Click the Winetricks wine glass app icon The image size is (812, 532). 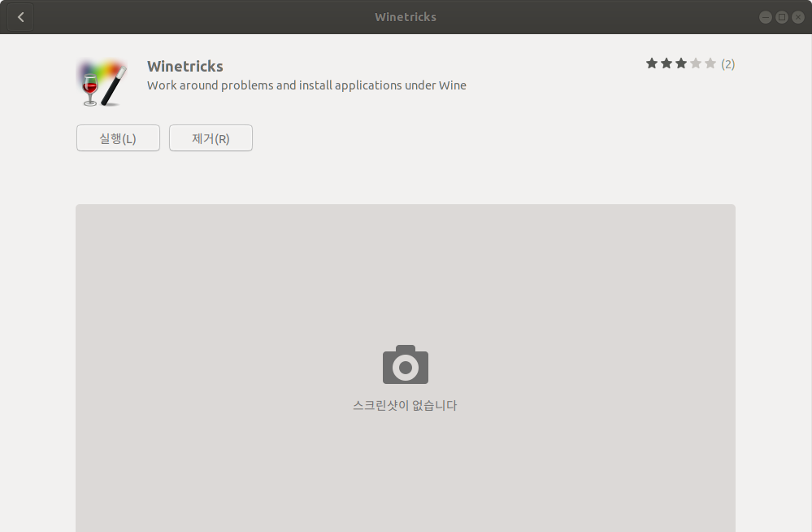tap(102, 83)
